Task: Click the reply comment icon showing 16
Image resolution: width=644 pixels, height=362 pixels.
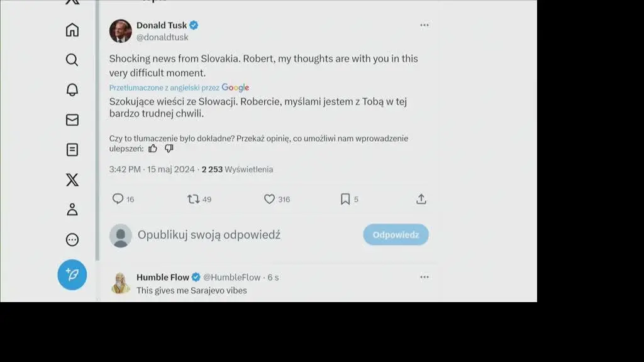Action: [118, 199]
